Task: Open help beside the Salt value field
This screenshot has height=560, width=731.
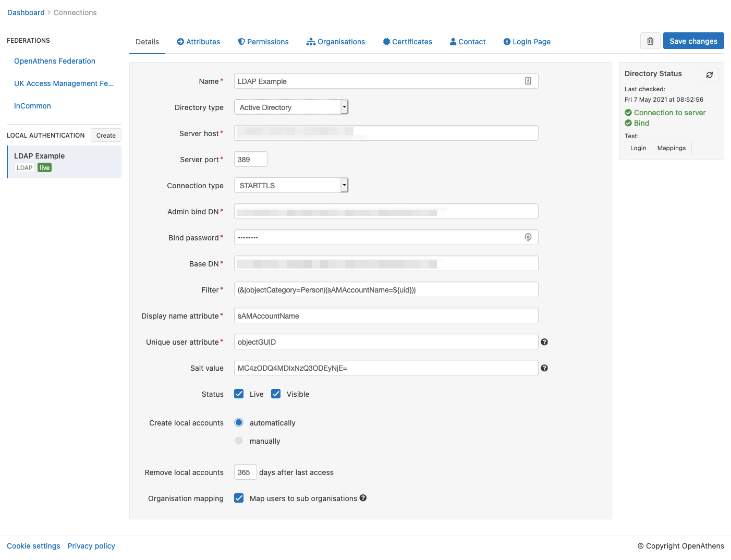Action: [544, 368]
